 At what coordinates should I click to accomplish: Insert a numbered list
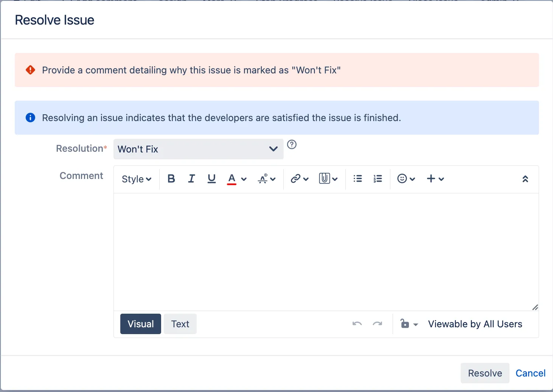[377, 179]
